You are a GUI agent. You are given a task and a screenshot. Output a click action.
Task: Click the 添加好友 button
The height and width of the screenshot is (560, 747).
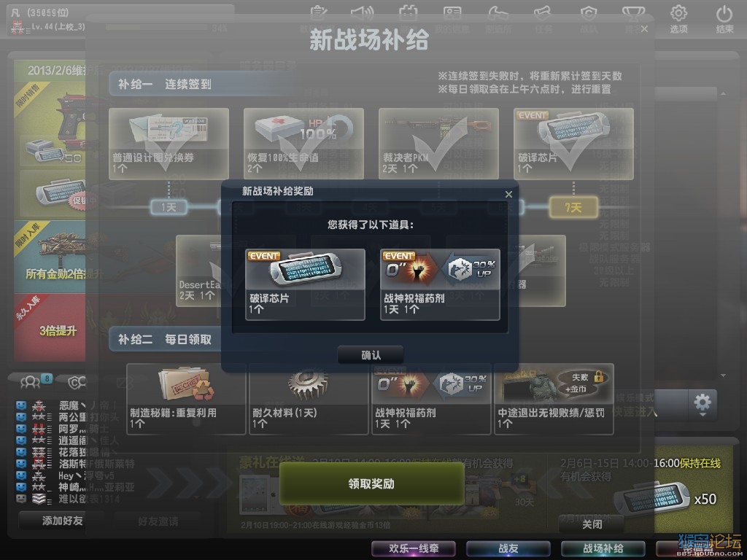62,521
